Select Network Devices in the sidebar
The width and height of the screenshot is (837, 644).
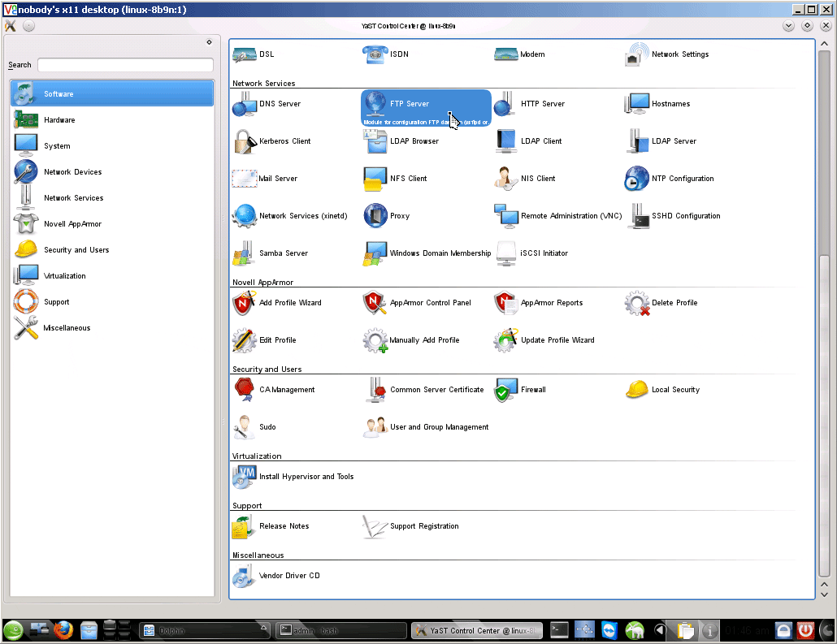(112, 172)
